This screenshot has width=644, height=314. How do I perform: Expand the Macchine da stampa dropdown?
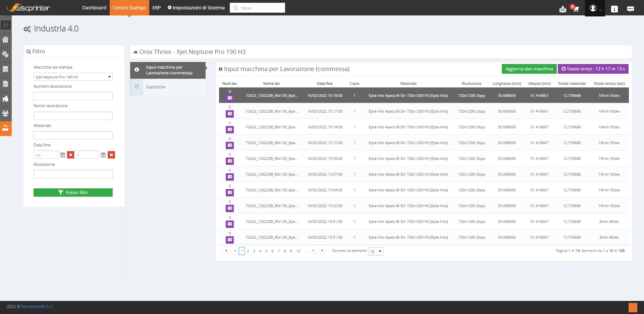tap(73, 77)
